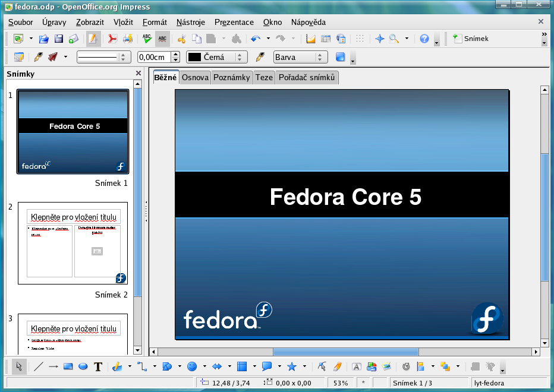Pick the Rectangle drawing tool
This screenshot has height=392, width=554.
[x=68, y=367]
